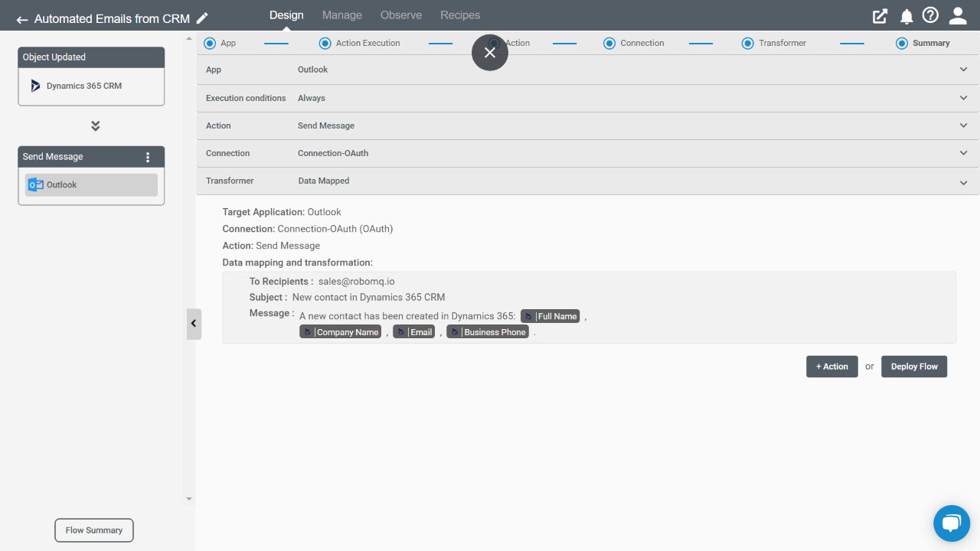Open flow in new window icon

tap(880, 16)
